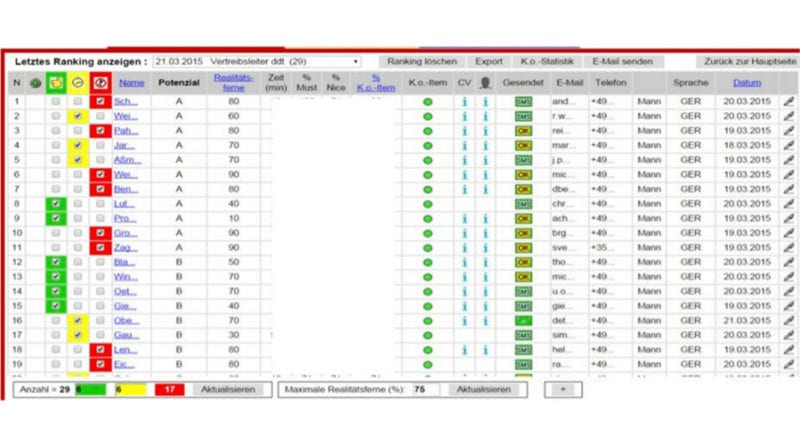Image resolution: width=800 pixels, height=445 pixels.
Task: Click the Maximale Realitätsferne input field
Action: click(x=427, y=389)
